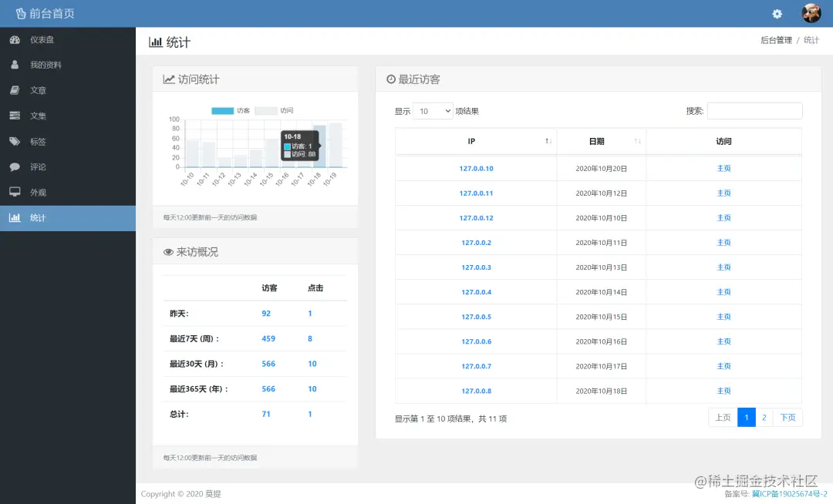Click the monitor icon beside 外观
This screenshot has width=833, height=504.
(x=15, y=192)
